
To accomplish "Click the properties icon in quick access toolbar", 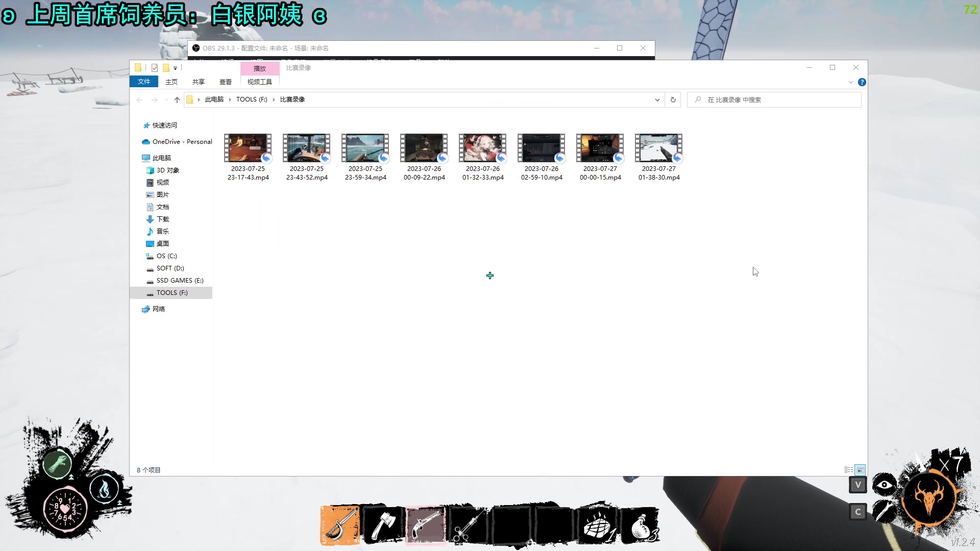I will tap(155, 68).
